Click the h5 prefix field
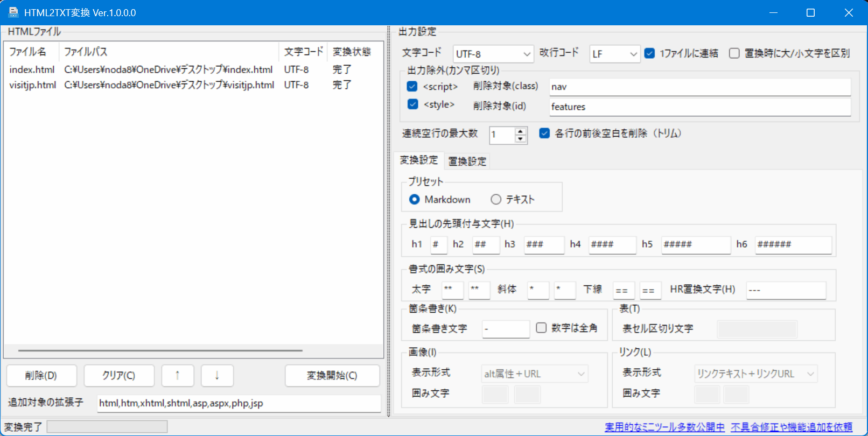 pyautogui.click(x=696, y=244)
